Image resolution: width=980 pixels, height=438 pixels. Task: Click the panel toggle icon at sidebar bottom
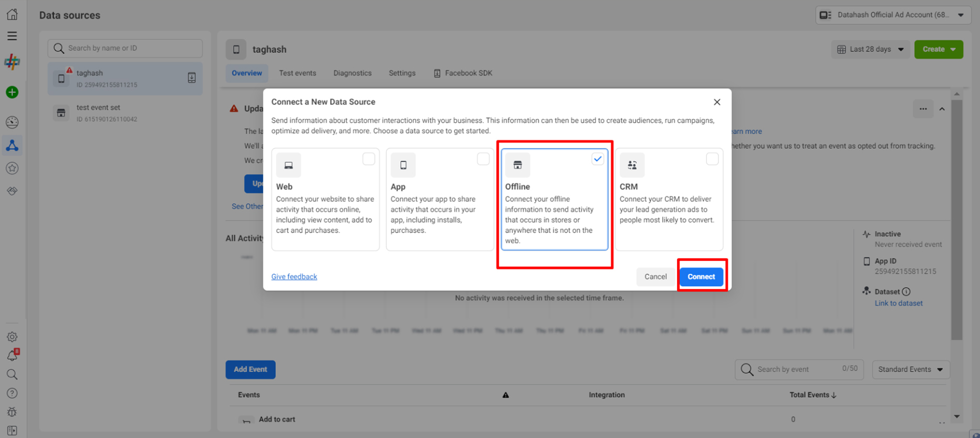coord(12,431)
